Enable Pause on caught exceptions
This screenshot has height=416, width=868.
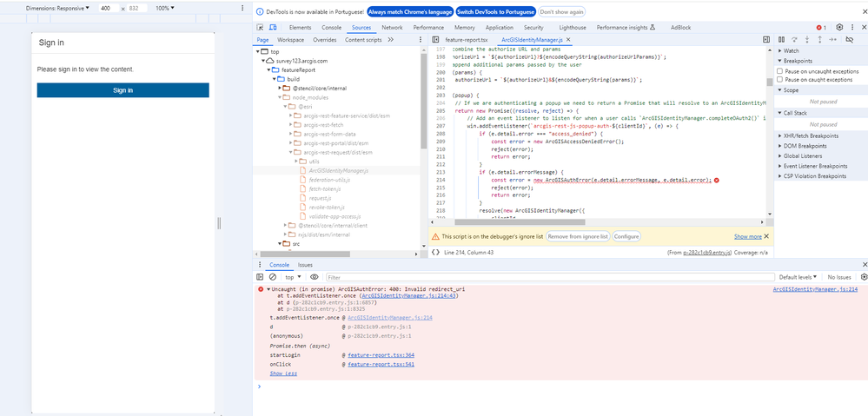pyautogui.click(x=779, y=80)
